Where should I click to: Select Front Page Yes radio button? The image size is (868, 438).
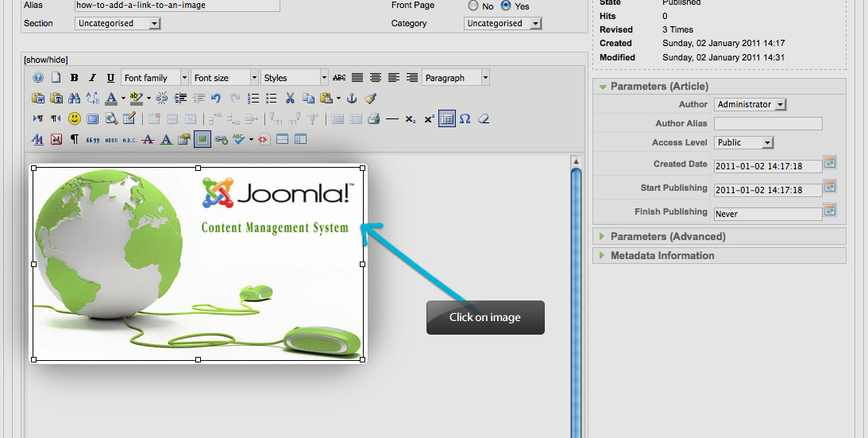pos(506,6)
